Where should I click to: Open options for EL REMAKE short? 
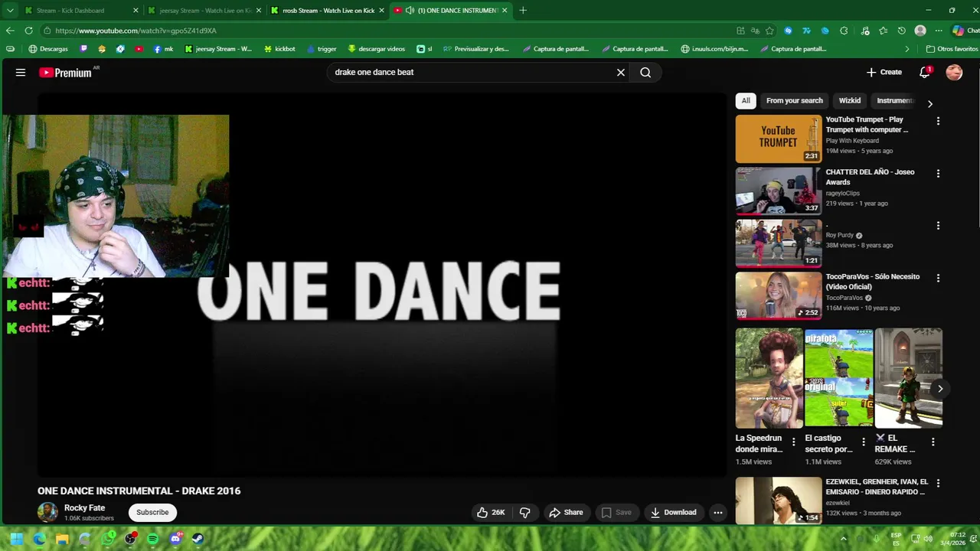[933, 442]
